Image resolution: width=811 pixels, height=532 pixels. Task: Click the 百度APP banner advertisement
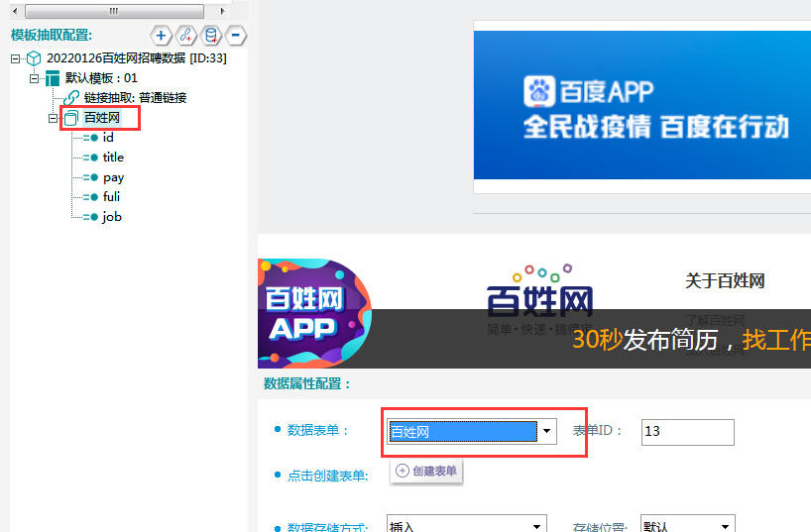click(x=641, y=105)
